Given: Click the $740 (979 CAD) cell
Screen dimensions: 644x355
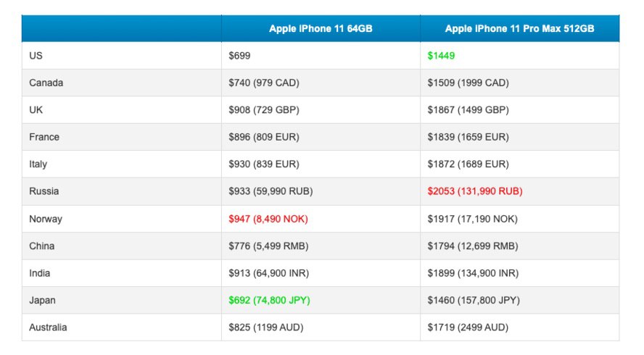Looking at the screenshot, I should coord(263,83).
